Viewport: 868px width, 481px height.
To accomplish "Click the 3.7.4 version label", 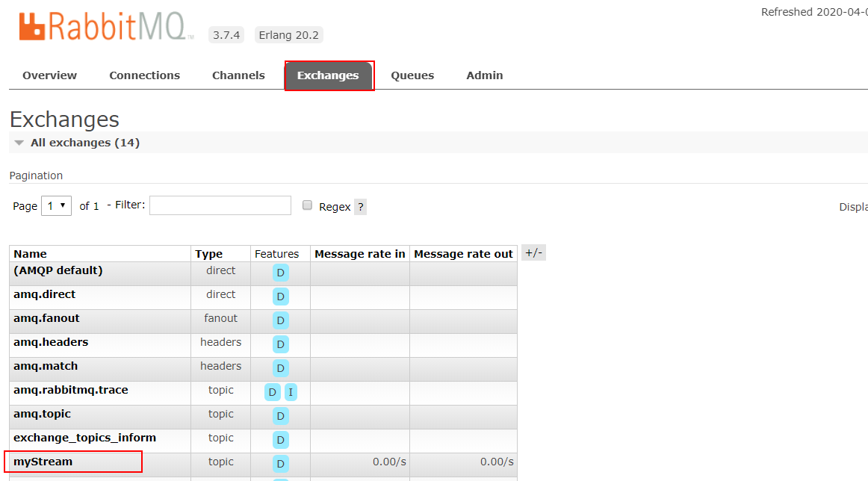I will coord(226,35).
